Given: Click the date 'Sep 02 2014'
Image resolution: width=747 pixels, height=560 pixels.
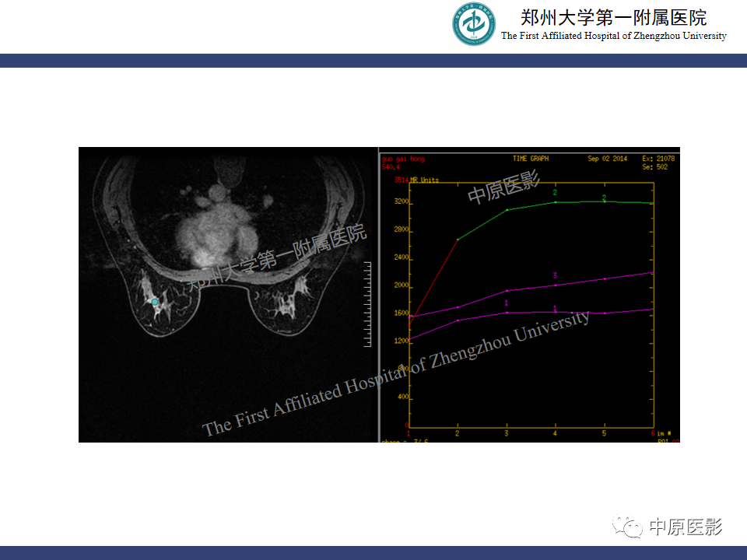Looking at the screenshot, I should tap(608, 159).
